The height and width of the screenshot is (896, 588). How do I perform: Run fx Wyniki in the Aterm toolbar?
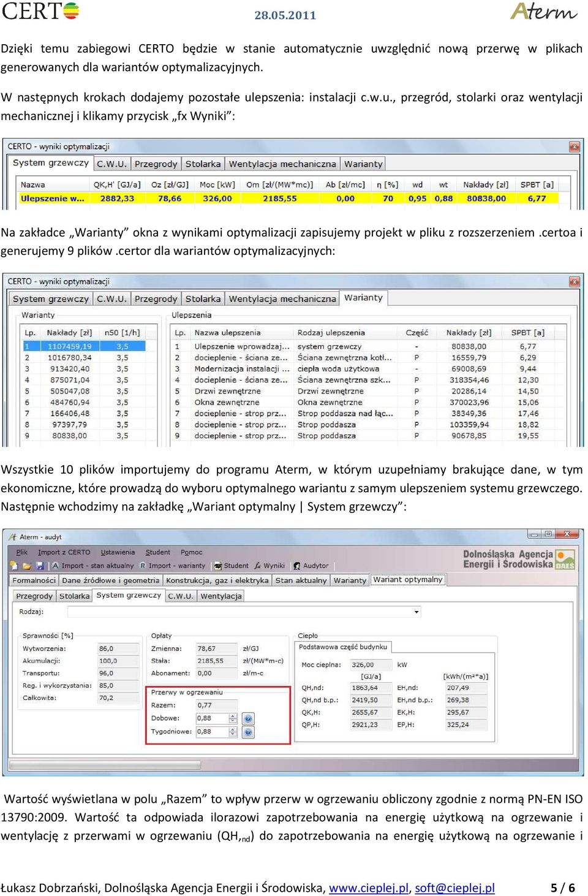tap(269, 566)
